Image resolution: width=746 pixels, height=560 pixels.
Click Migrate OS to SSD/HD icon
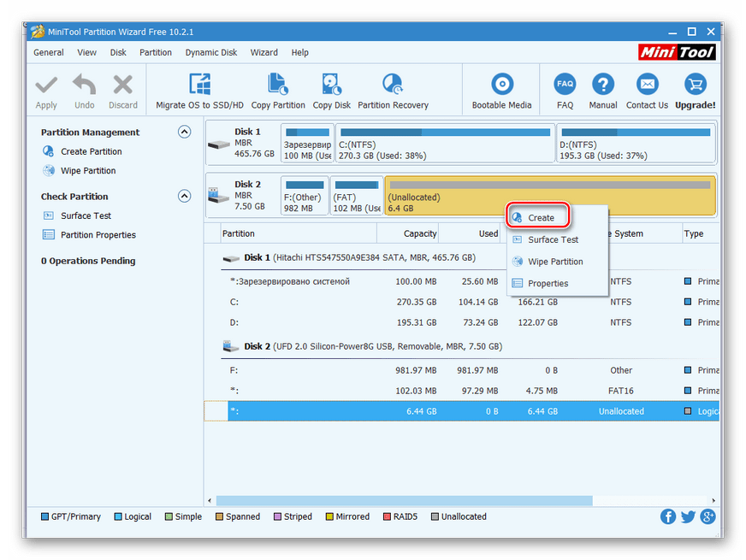(x=199, y=85)
